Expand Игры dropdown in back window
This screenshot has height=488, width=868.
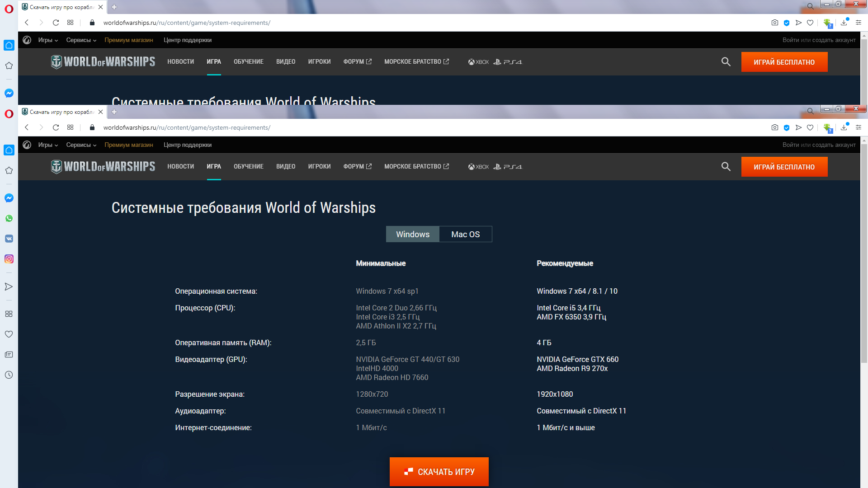click(48, 40)
